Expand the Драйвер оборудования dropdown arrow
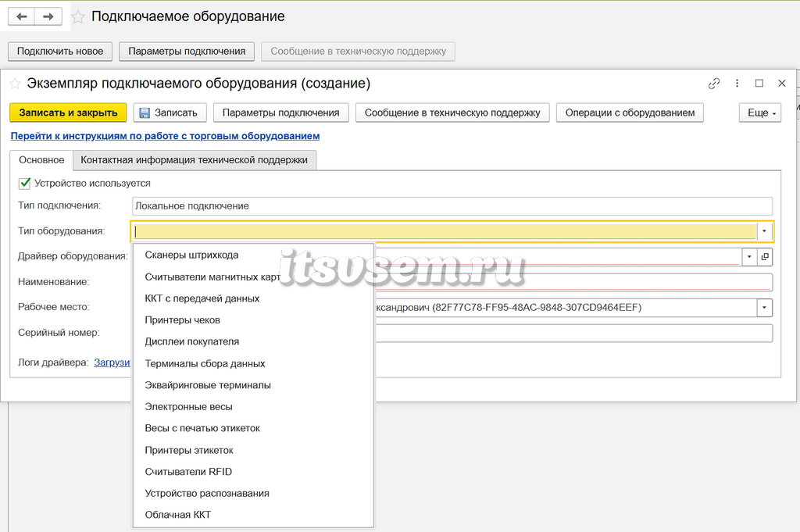800x532 pixels. (x=749, y=256)
